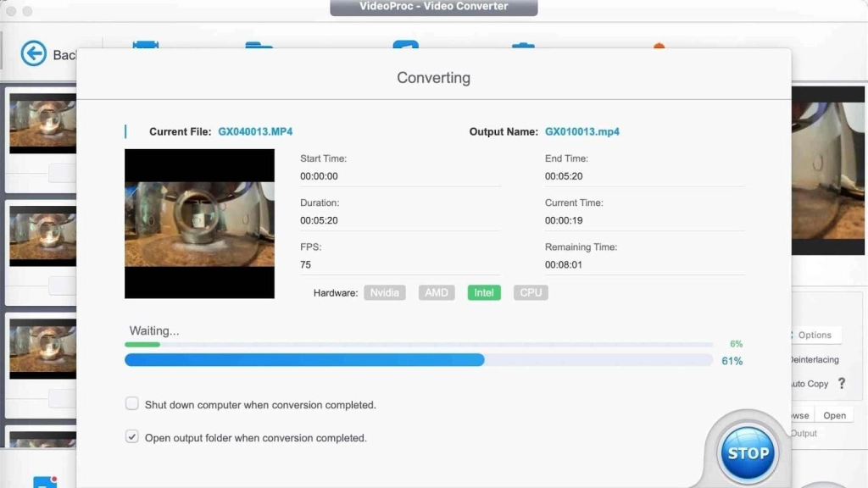Select the green Intel hardware badge
The height and width of the screenshot is (488, 868).
pos(484,292)
